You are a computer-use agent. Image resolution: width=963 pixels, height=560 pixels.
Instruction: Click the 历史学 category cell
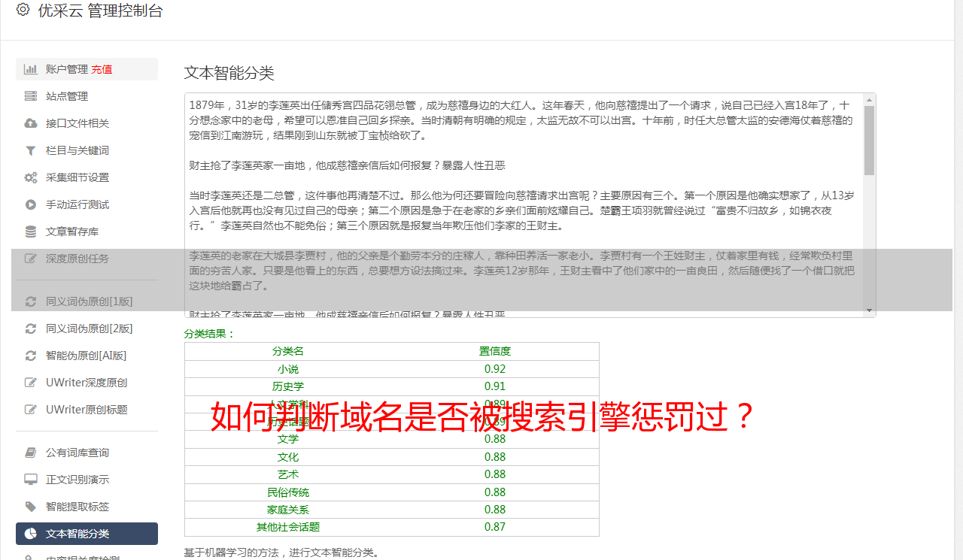[x=288, y=386]
